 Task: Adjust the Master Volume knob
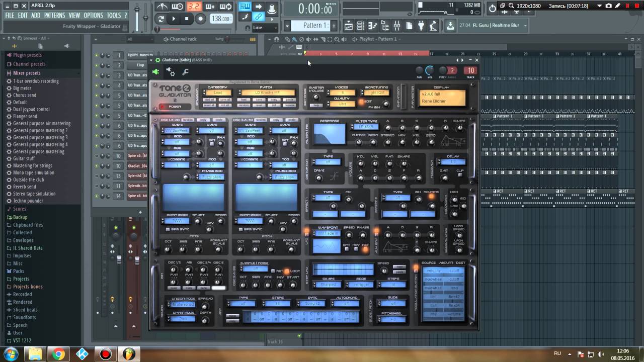316,98
